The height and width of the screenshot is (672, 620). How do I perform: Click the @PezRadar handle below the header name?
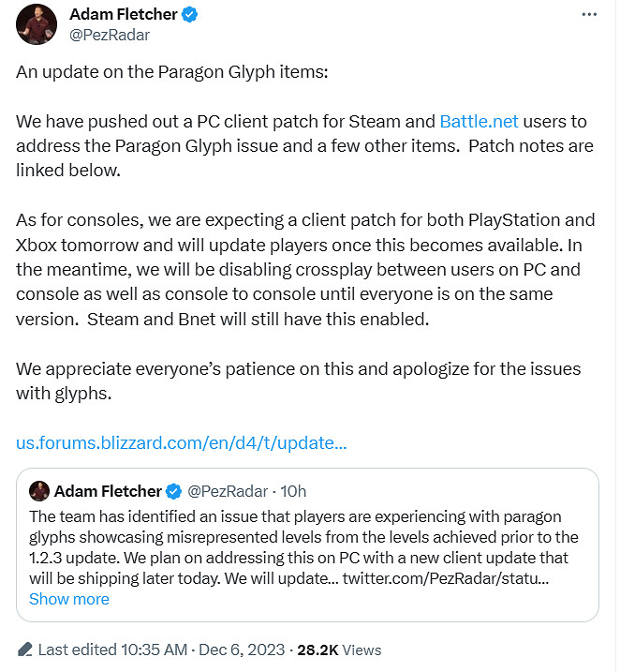(110, 36)
